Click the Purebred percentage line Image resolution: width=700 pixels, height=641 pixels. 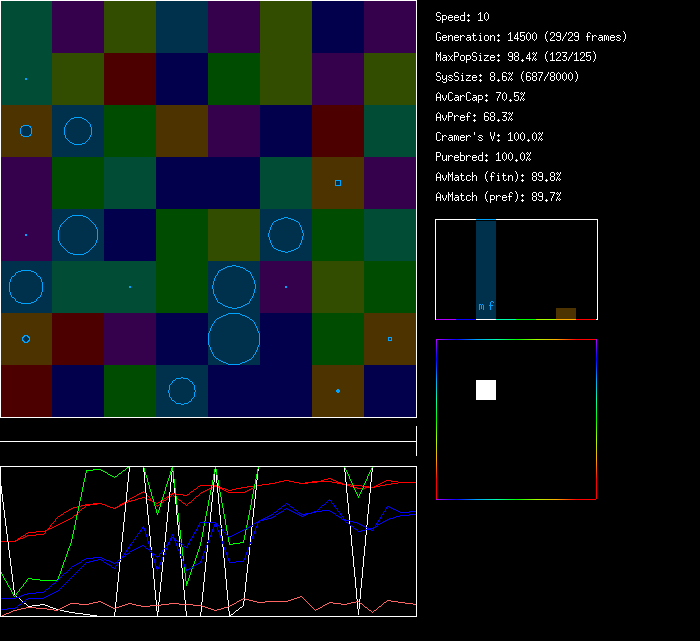(x=483, y=157)
